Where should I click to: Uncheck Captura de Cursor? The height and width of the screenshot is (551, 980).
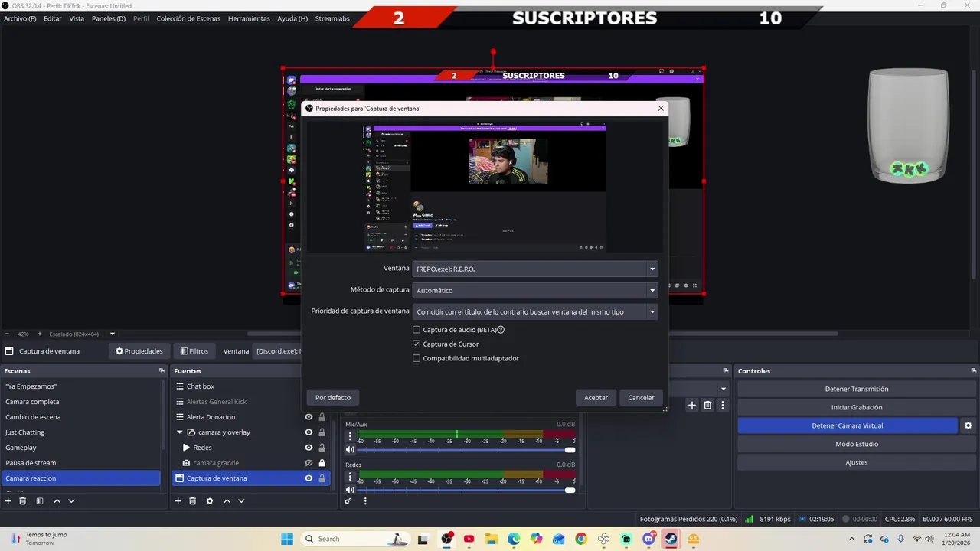[416, 344]
